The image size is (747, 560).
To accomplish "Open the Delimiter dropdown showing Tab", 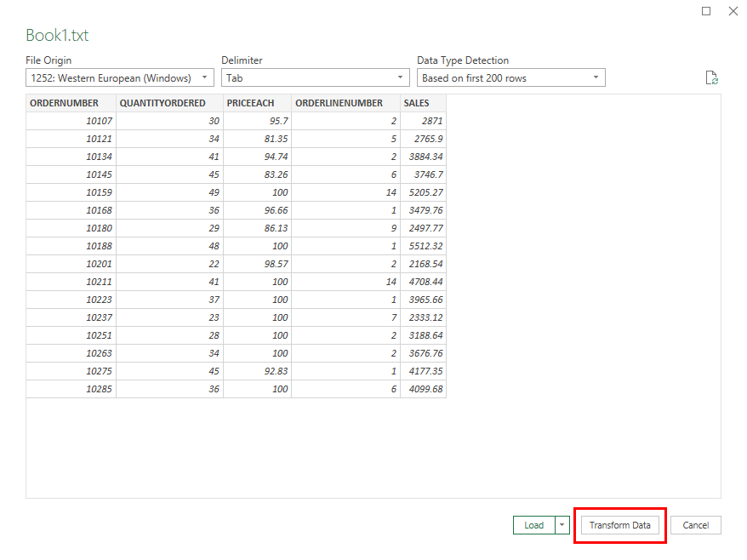I will pyautogui.click(x=316, y=77).
